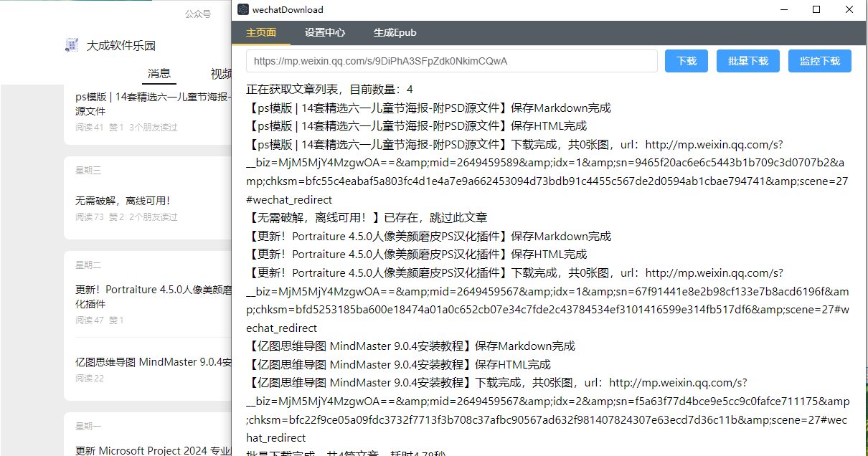
Task: Select the 消息 tab in the official account
Action: pyautogui.click(x=159, y=73)
